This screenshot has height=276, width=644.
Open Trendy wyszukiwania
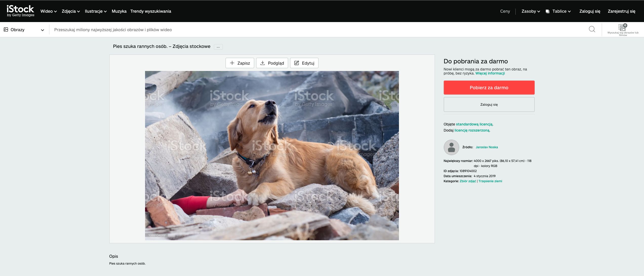(x=151, y=11)
